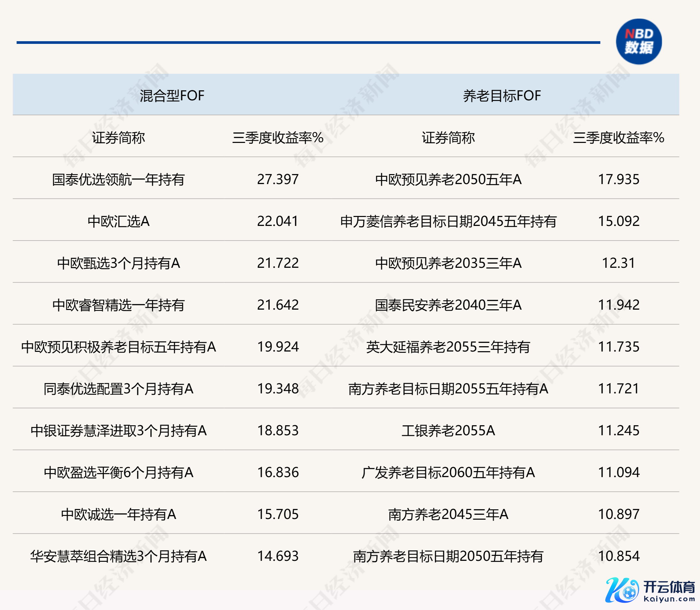
Task: Select 中欧预见积极养老目标五年持有A
Action: [118, 347]
